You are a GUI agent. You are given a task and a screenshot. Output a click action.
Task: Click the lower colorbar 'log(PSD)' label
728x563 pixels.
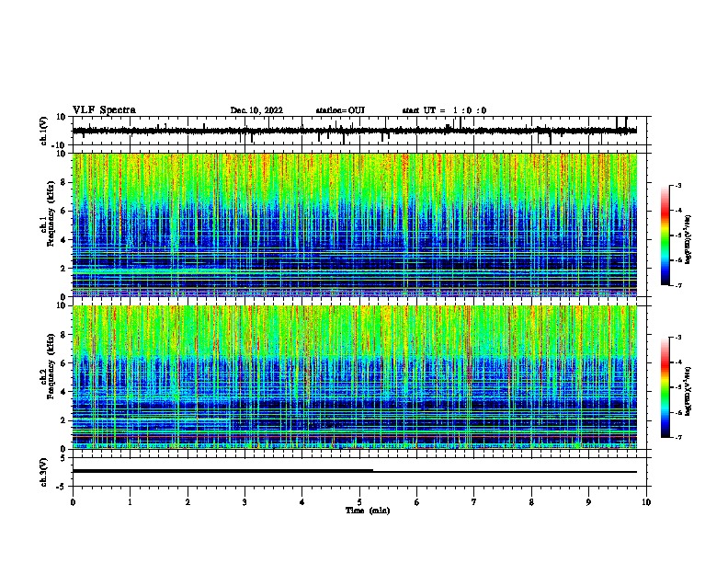point(688,391)
